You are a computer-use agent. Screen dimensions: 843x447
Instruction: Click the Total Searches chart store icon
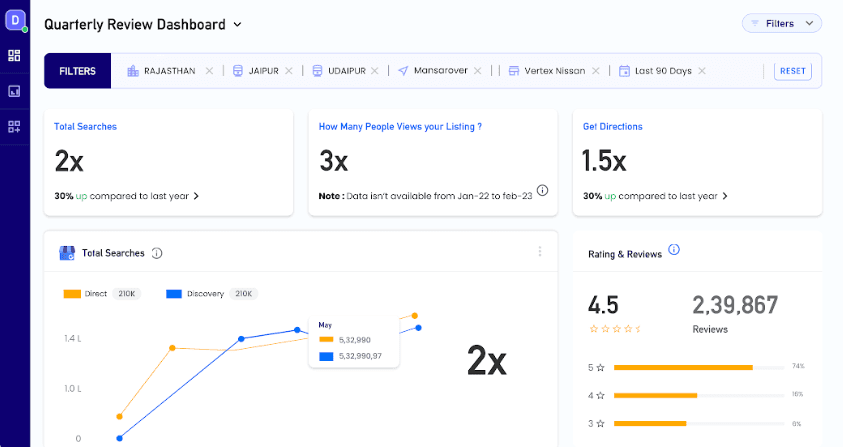coord(67,253)
